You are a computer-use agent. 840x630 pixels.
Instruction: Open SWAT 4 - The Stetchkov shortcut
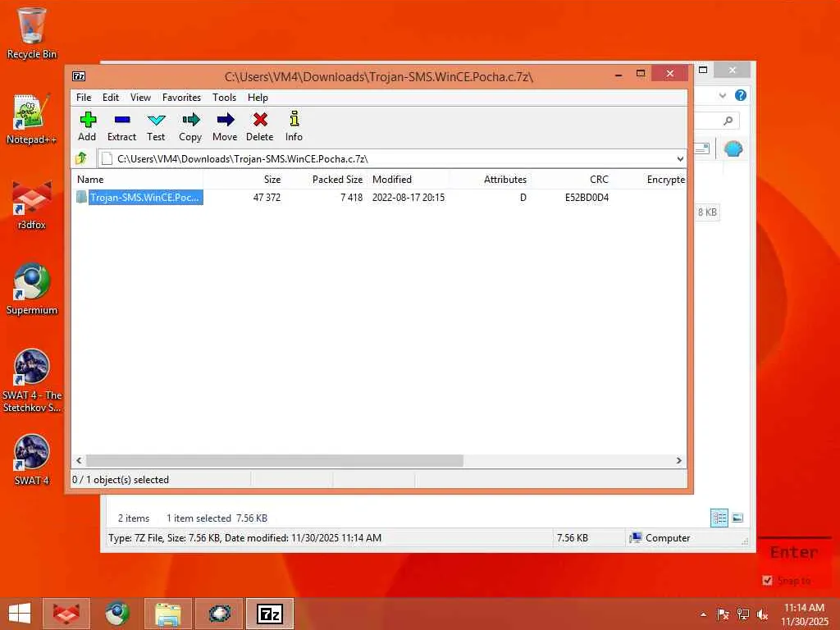(32, 381)
